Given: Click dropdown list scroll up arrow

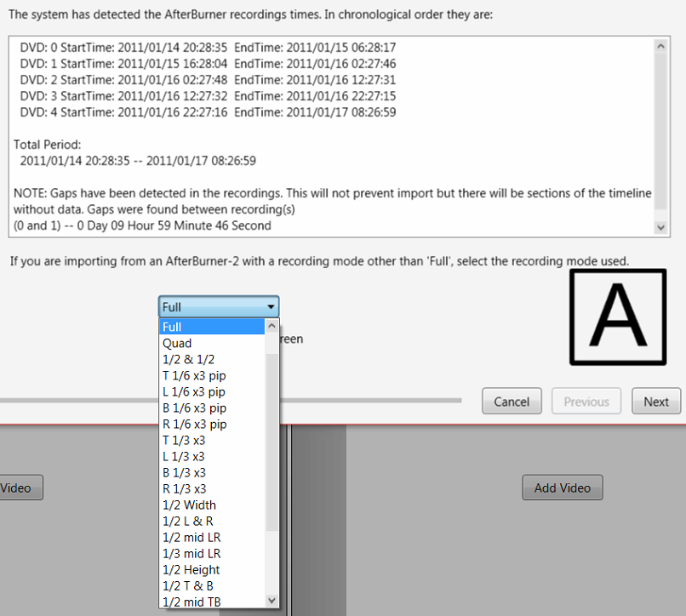Looking at the screenshot, I should click(272, 326).
